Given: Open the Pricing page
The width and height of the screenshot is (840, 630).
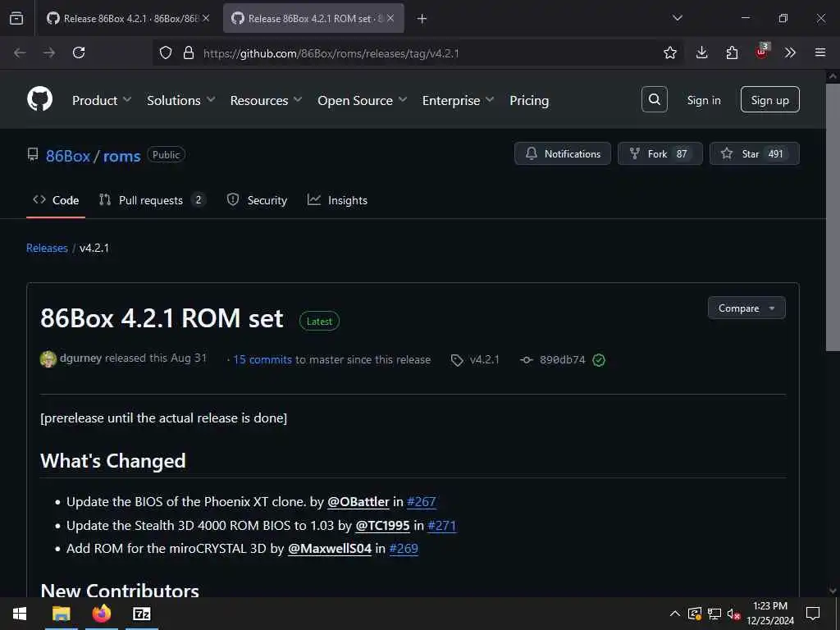Looking at the screenshot, I should pyautogui.click(x=529, y=100).
